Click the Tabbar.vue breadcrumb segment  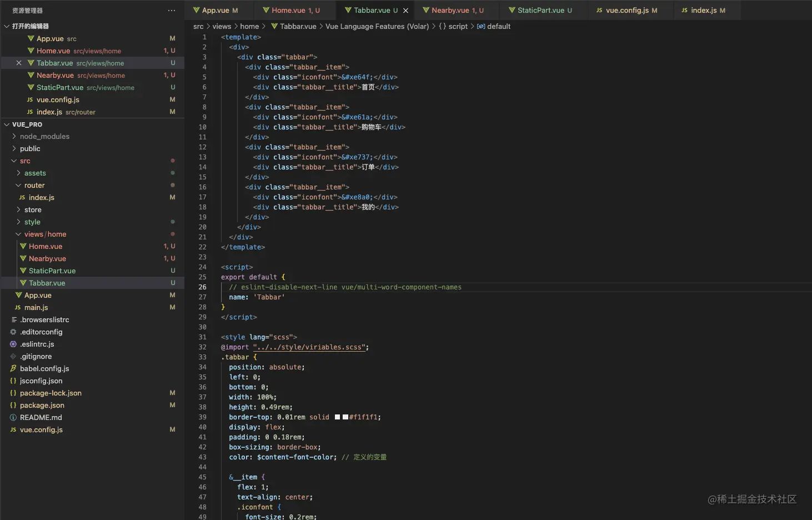click(x=294, y=26)
